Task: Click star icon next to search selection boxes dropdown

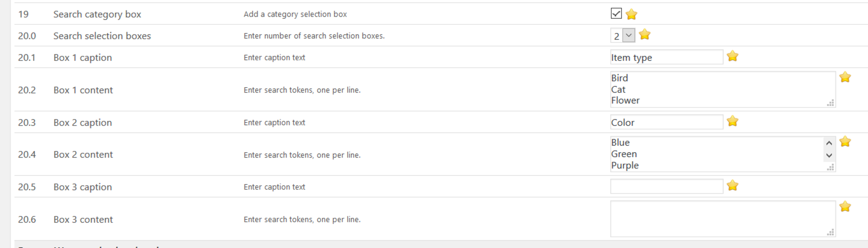Action: tap(645, 35)
